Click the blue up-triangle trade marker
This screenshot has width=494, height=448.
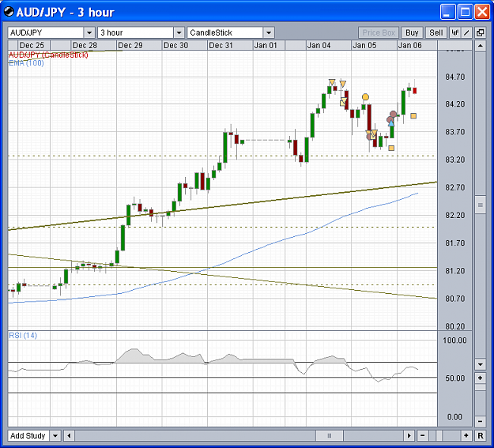click(x=391, y=123)
